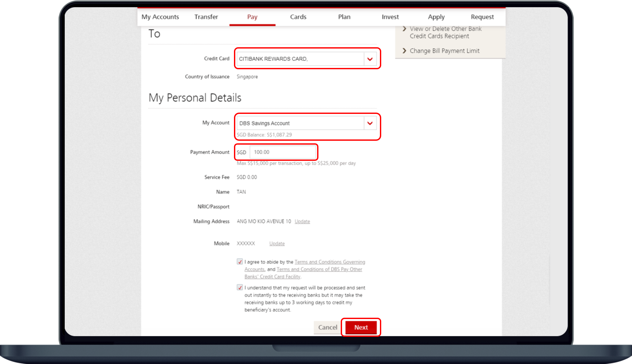Click Update link next to mailing address
The image size is (632, 364).
tap(302, 222)
